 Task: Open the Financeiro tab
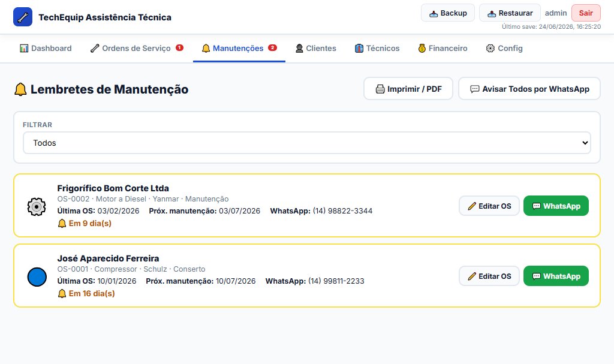(x=443, y=48)
